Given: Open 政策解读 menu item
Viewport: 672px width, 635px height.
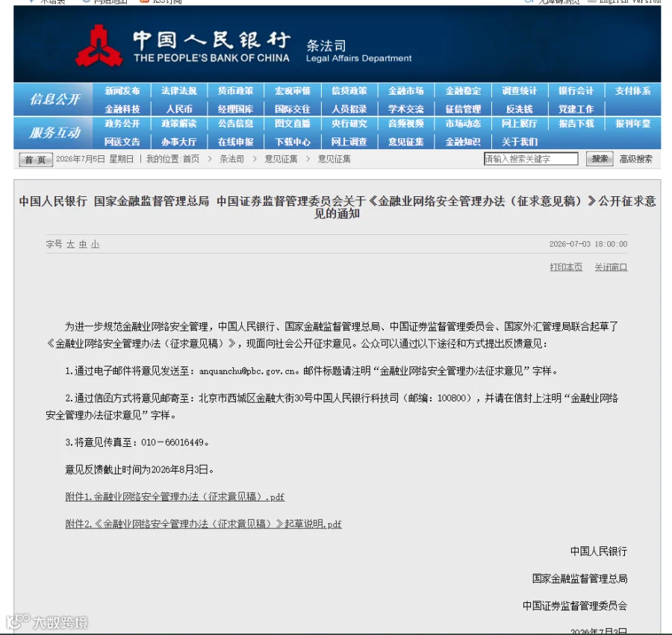Looking at the screenshot, I should pos(178,124).
